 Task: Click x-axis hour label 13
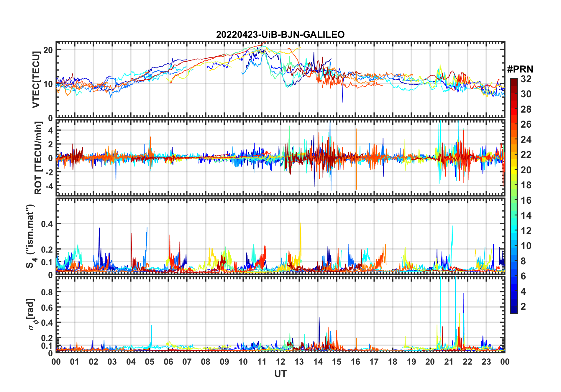click(299, 362)
